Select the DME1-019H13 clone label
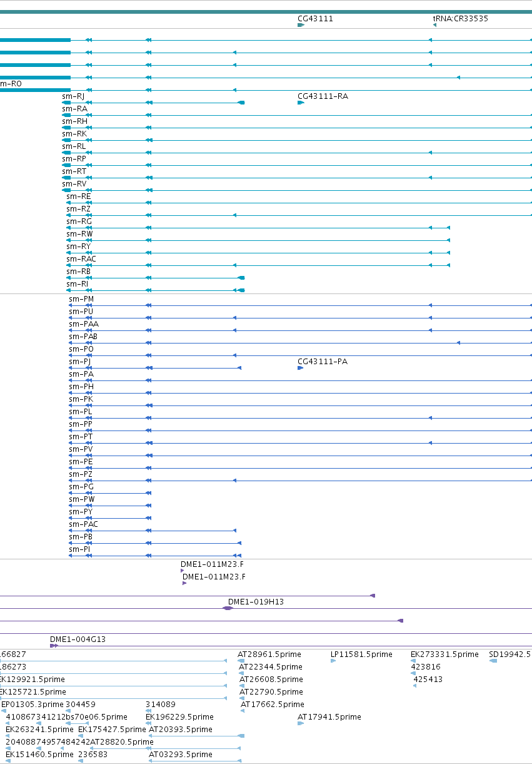 click(256, 602)
